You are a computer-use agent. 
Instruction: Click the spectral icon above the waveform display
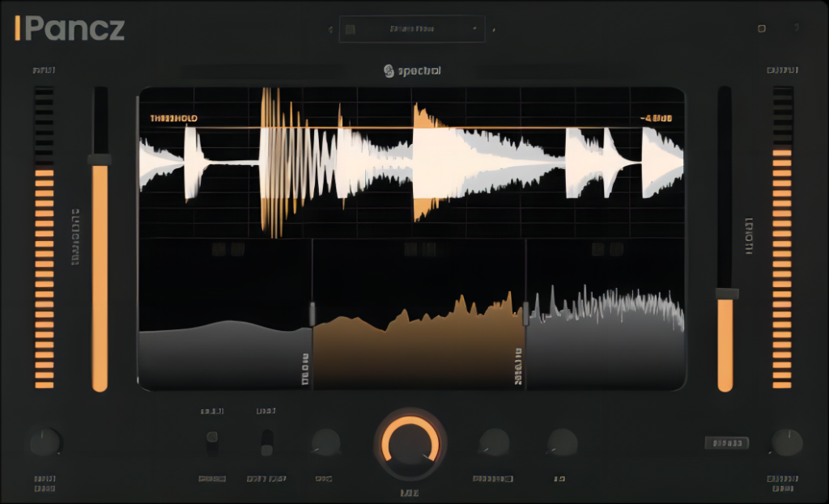(388, 70)
